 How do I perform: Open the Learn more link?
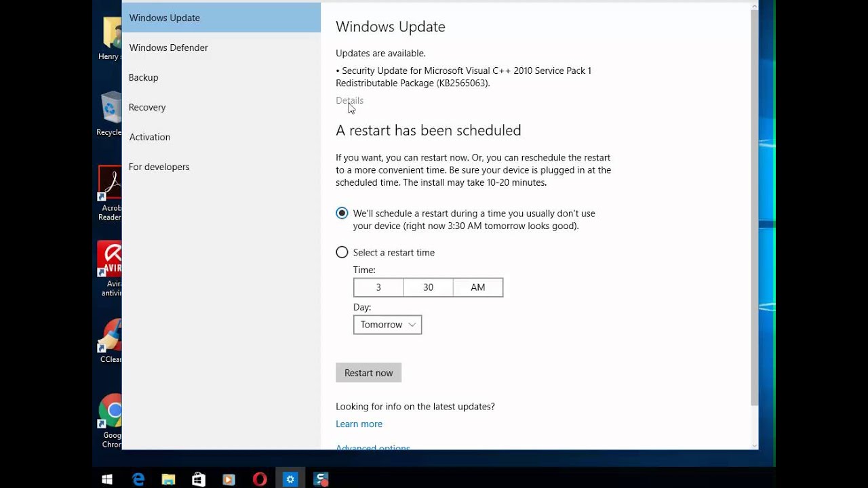click(x=359, y=424)
